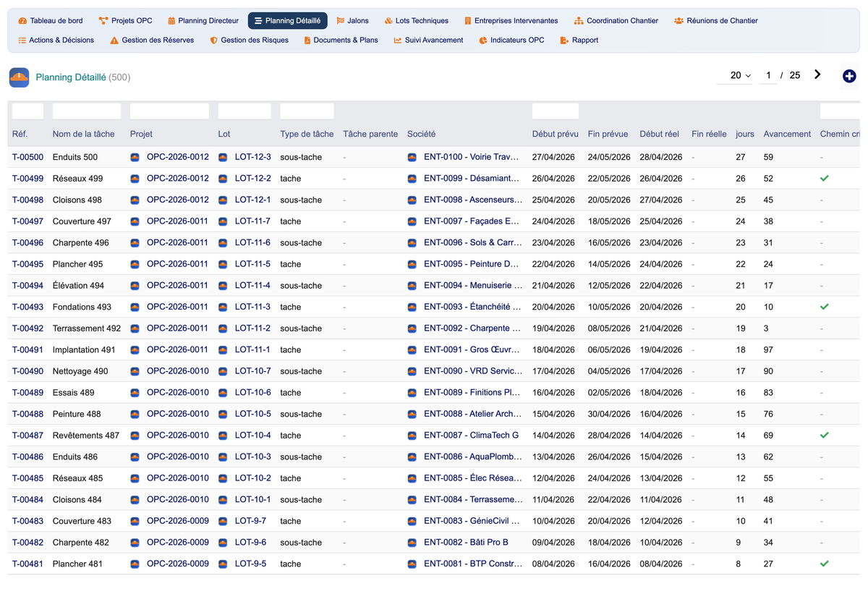Click critical path checkmark in T-00493 row

(824, 307)
